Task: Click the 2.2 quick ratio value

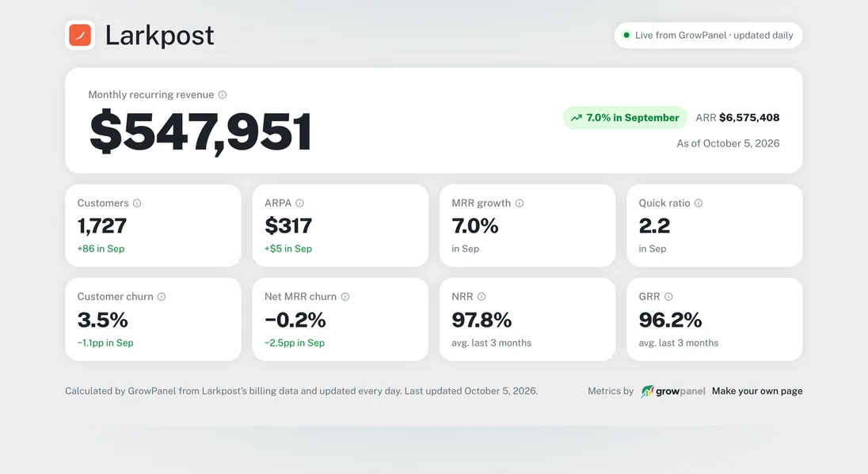Action: click(x=654, y=226)
